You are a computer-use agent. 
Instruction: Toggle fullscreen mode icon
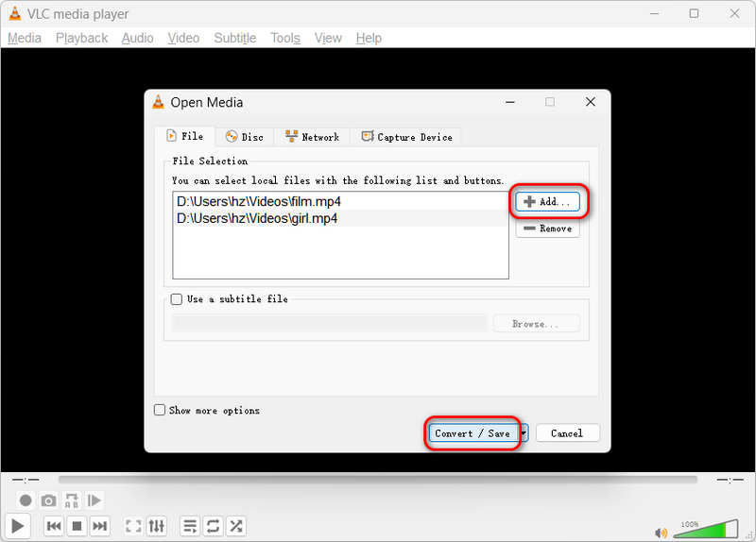[133, 526]
